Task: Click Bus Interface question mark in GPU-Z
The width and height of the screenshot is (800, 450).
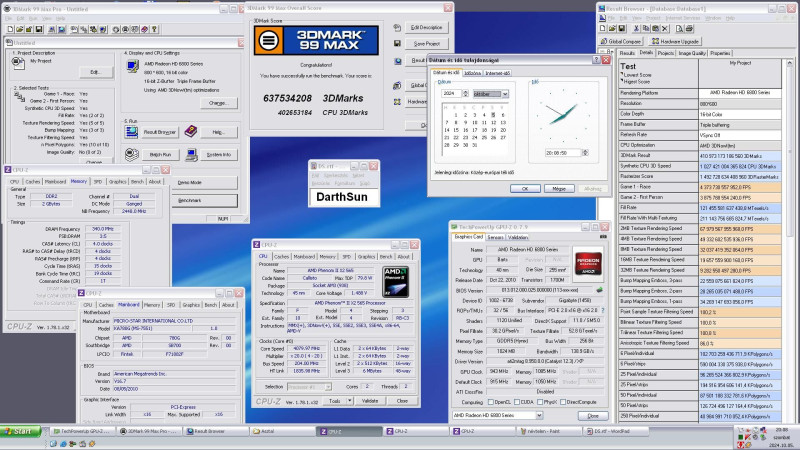Action: click(603, 310)
